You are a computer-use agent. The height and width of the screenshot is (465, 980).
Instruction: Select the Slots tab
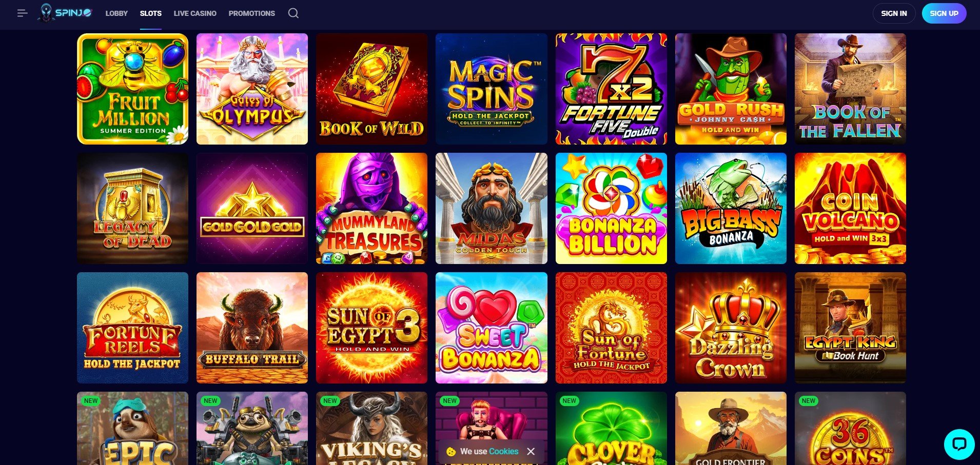(x=151, y=13)
